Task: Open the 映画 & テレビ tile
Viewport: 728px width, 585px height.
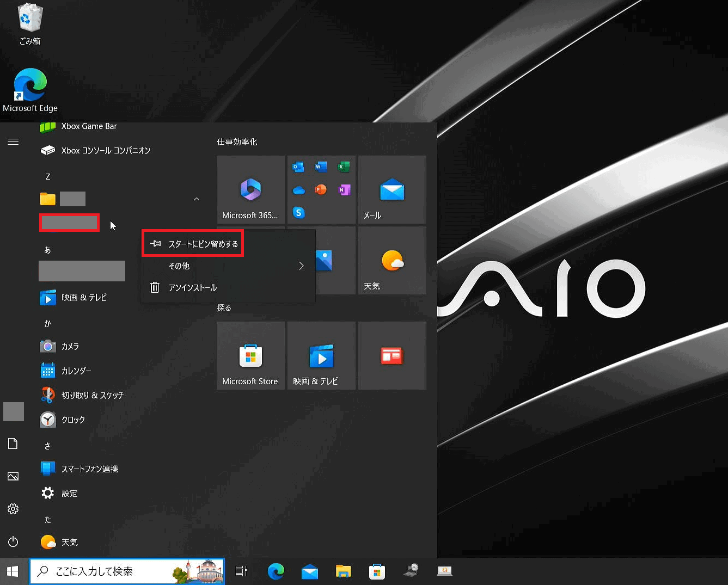Action: tap(321, 355)
